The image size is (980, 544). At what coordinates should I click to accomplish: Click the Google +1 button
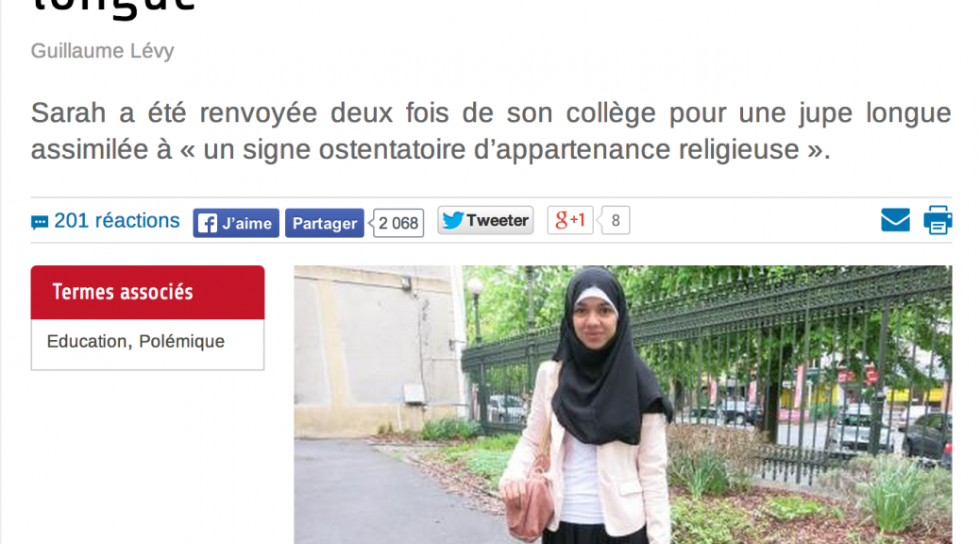click(570, 220)
